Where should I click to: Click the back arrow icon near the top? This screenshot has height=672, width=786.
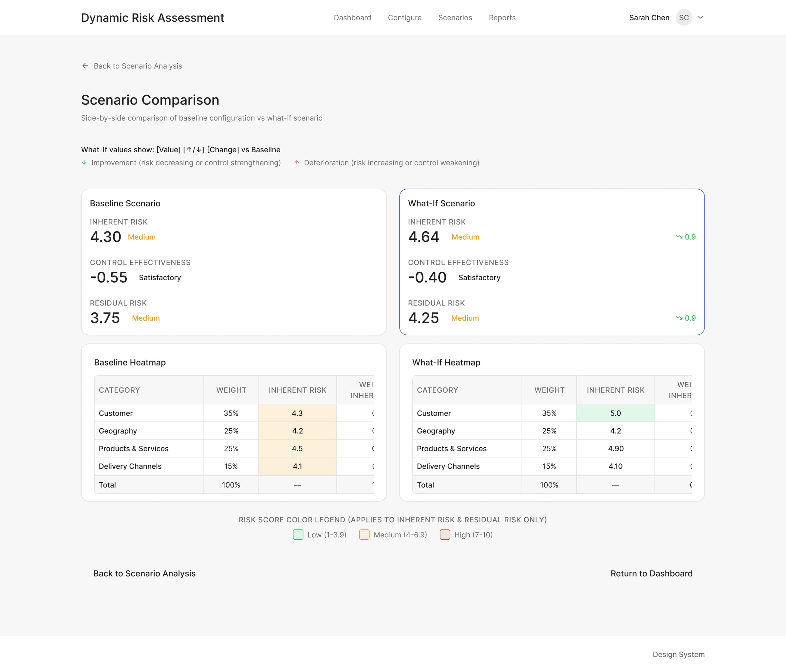pyautogui.click(x=85, y=66)
